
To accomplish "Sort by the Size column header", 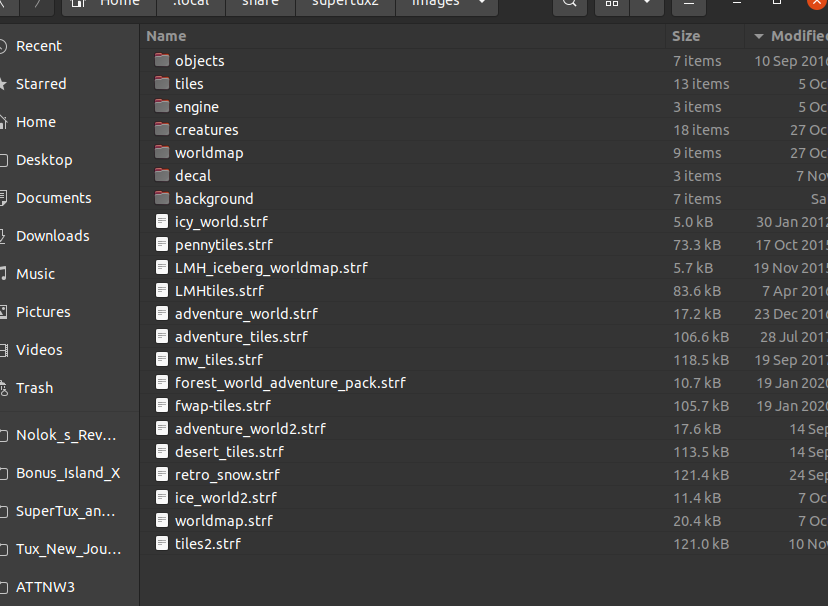I will pos(686,36).
